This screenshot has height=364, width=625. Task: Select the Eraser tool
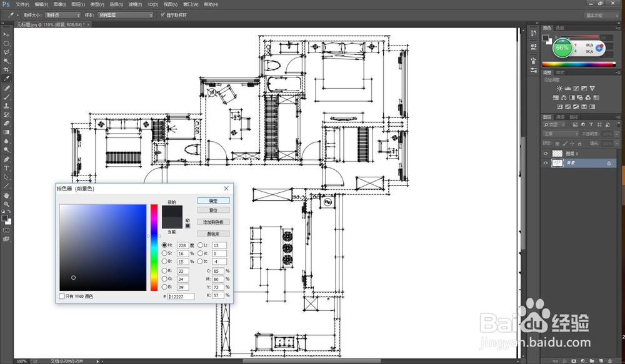(x=6, y=124)
